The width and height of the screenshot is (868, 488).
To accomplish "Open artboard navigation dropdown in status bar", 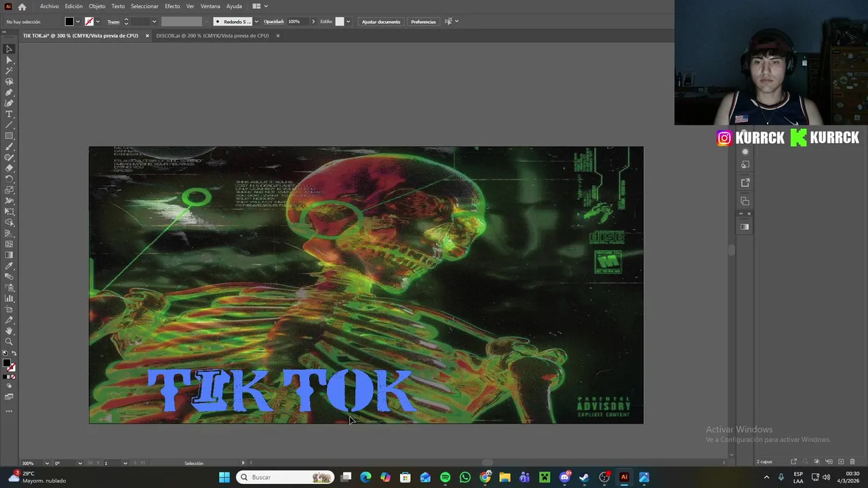I will (x=125, y=463).
